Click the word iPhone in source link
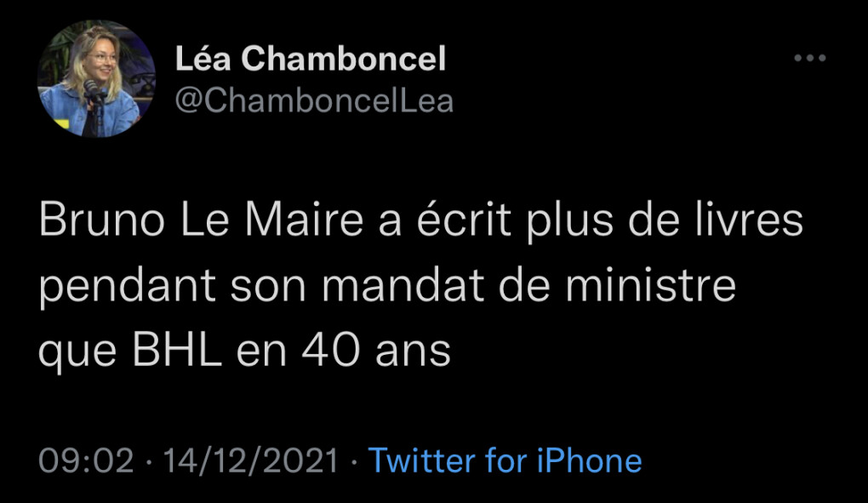This screenshot has height=503, width=868. (x=589, y=460)
